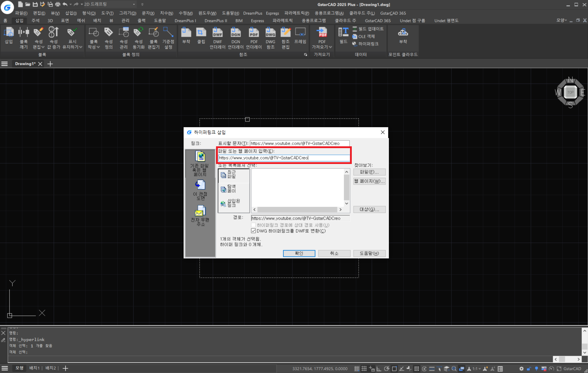Click the 파일(F)... browse button

[369, 172]
